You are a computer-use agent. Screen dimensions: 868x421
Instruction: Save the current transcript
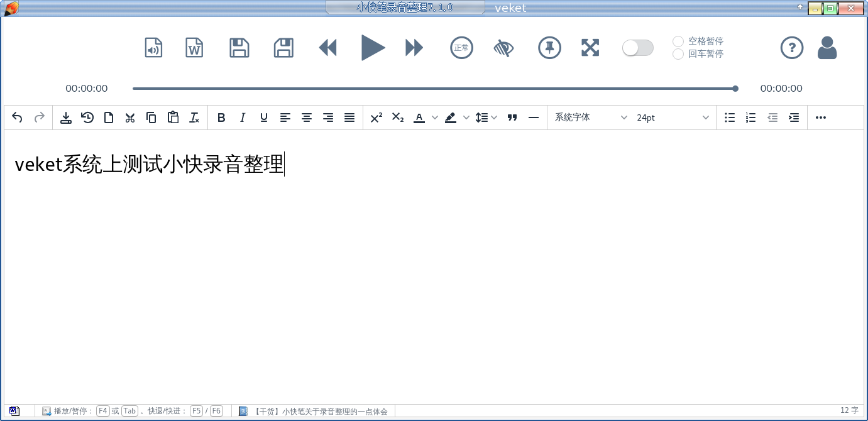click(x=239, y=47)
